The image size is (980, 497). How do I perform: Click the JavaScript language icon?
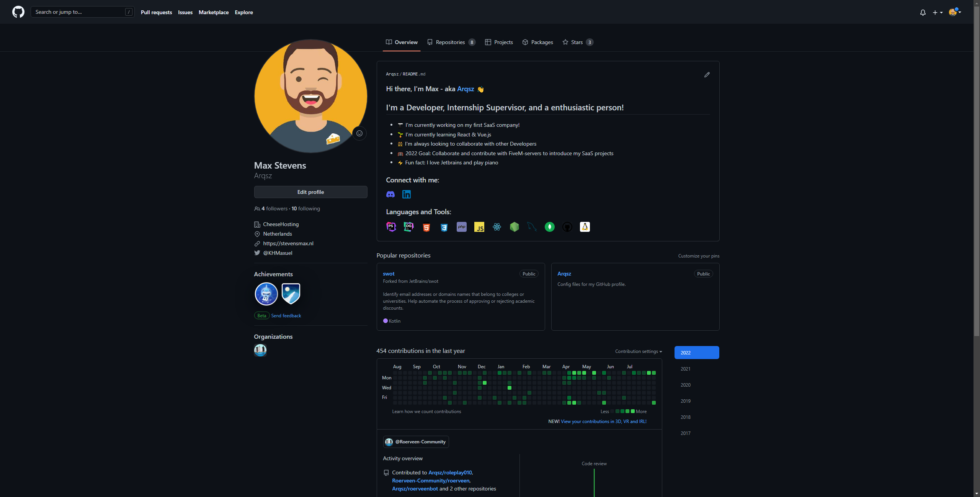coord(479,227)
